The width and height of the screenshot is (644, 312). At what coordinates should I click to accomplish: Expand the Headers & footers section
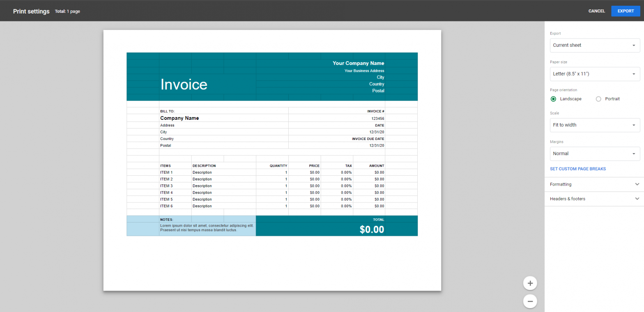594,199
